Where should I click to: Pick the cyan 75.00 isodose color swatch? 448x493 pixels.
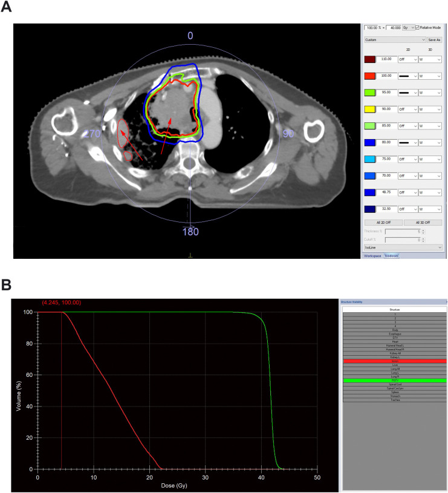(370, 160)
